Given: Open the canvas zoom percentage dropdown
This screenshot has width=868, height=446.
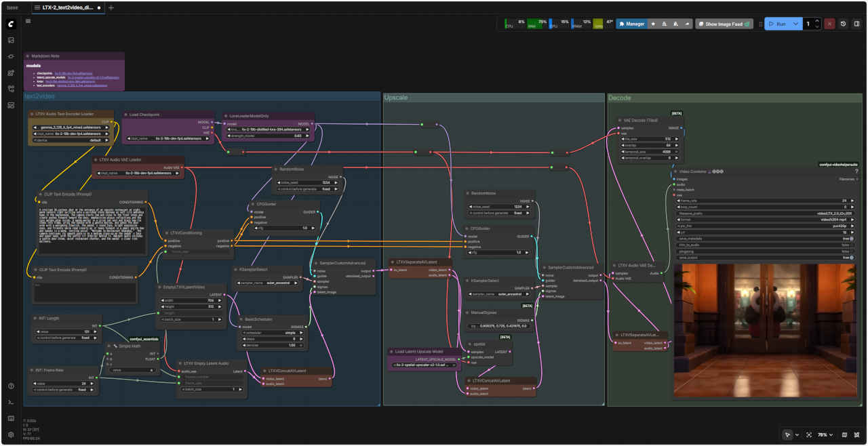Looking at the screenshot, I should coord(825,434).
